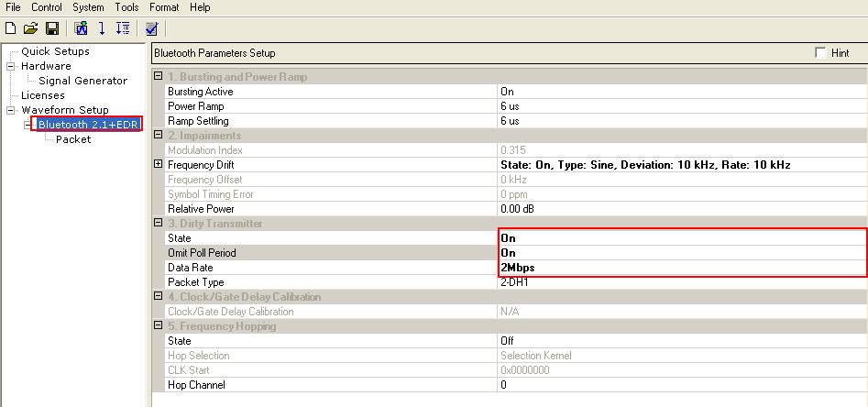Viewport: 868px width, 407px height.
Task: Click the Hop Channel value field
Action: (x=682, y=384)
